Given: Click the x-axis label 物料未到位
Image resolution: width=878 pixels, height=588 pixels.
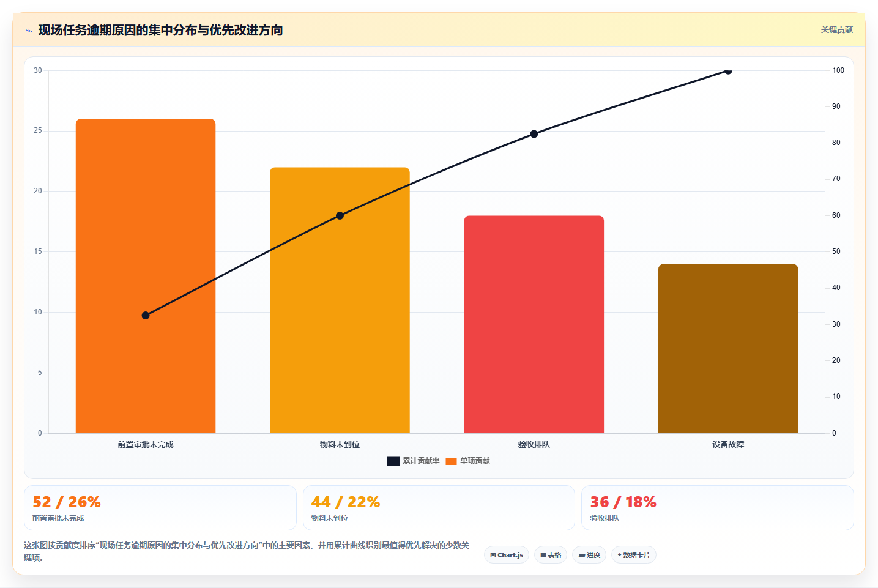Looking at the screenshot, I should [x=340, y=444].
